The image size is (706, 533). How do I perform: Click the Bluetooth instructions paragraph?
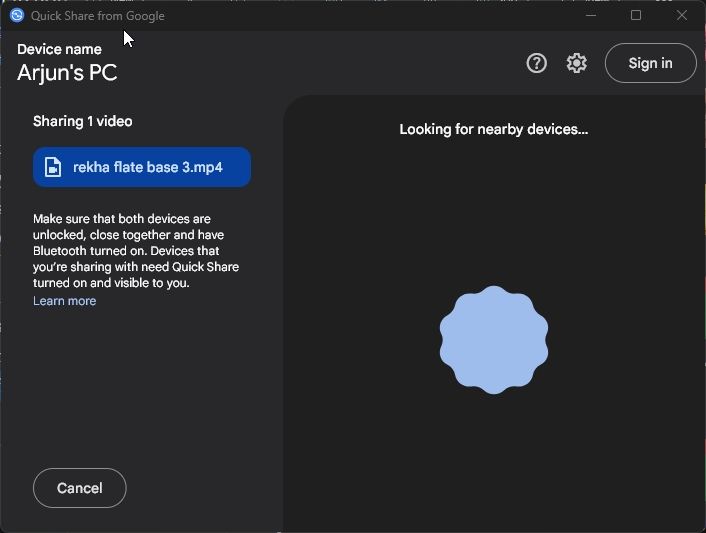[x=136, y=251]
